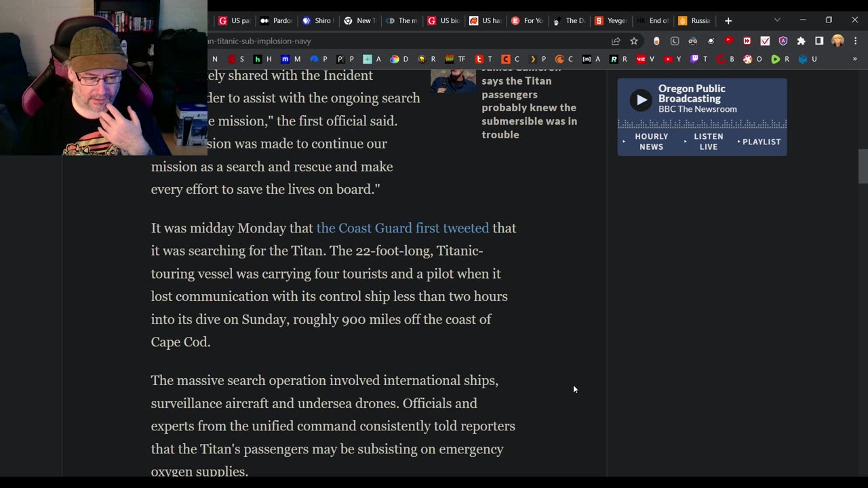This screenshot has height=488, width=868.
Task: Switch to the Yevgen tab
Action: 610,20
